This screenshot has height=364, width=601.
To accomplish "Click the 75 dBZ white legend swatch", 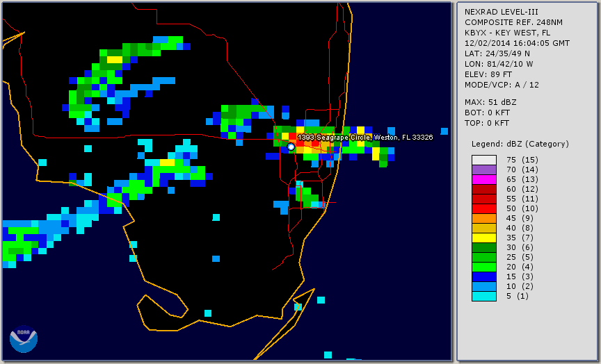I will (x=484, y=160).
